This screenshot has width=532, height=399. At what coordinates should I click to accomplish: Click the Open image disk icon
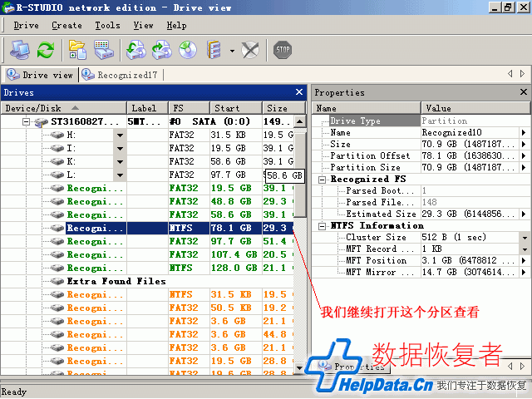coord(162,50)
